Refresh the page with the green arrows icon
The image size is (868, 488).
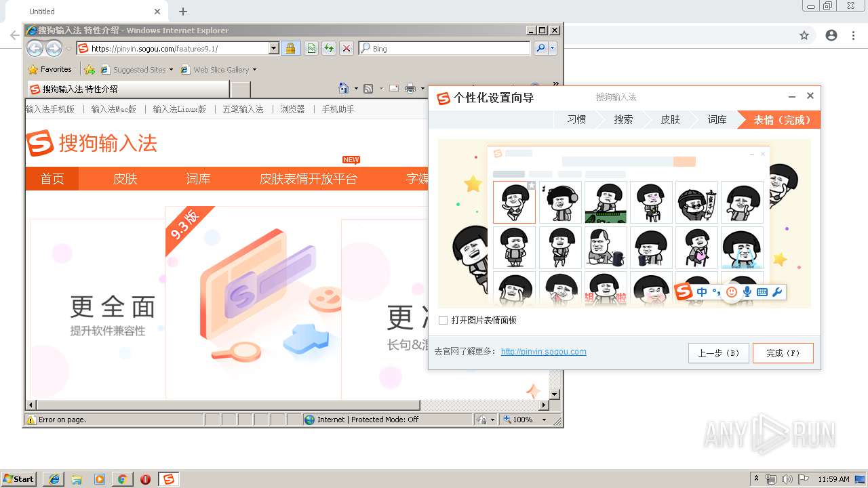click(329, 48)
